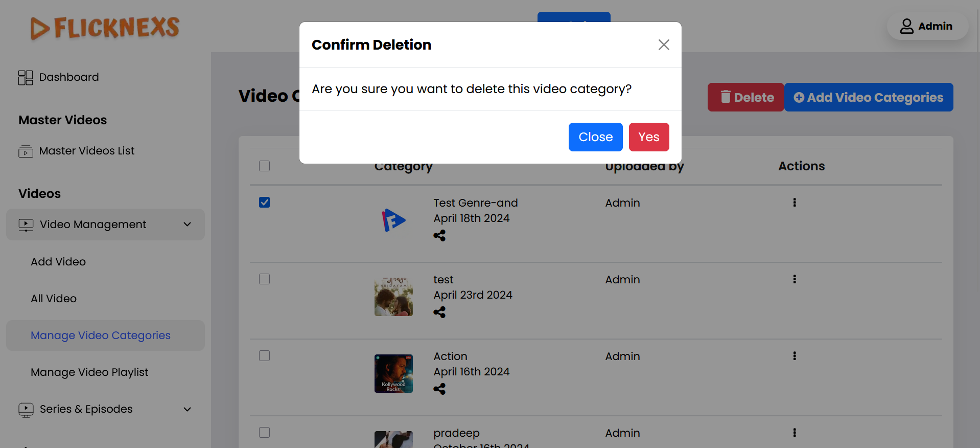The height and width of the screenshot is (448, 980).
Task: Click the share icon under the test category
Action: (x=439, y=312)
